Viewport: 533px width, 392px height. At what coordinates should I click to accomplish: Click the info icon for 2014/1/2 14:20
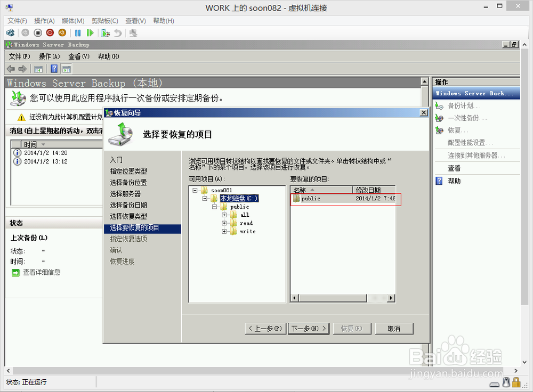tap(17, 153)
